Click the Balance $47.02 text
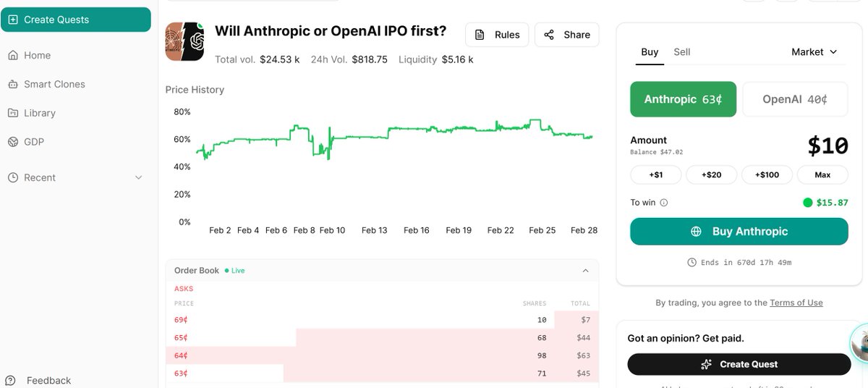This screenshot has width=868, height=388. 656,152
